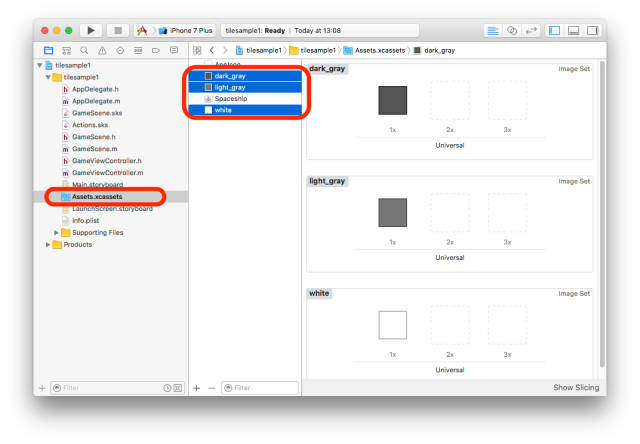640x444 pixels.
Task: Collapse the tilesample1 project root
Action: [x=39, y=65]
